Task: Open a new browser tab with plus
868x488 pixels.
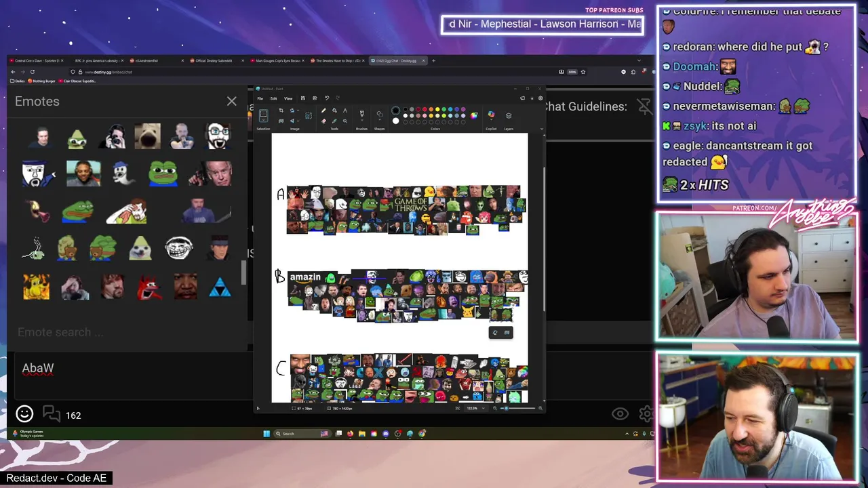Action: pos(434,60)
